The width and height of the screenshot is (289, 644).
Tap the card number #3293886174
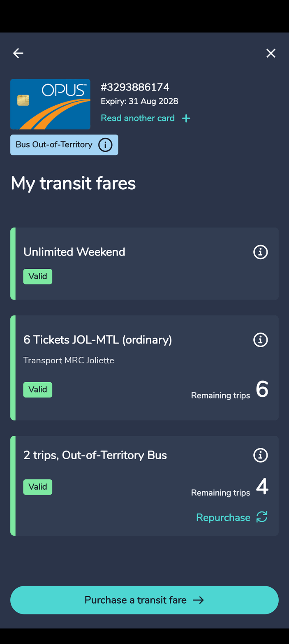[x=135, y=87]
